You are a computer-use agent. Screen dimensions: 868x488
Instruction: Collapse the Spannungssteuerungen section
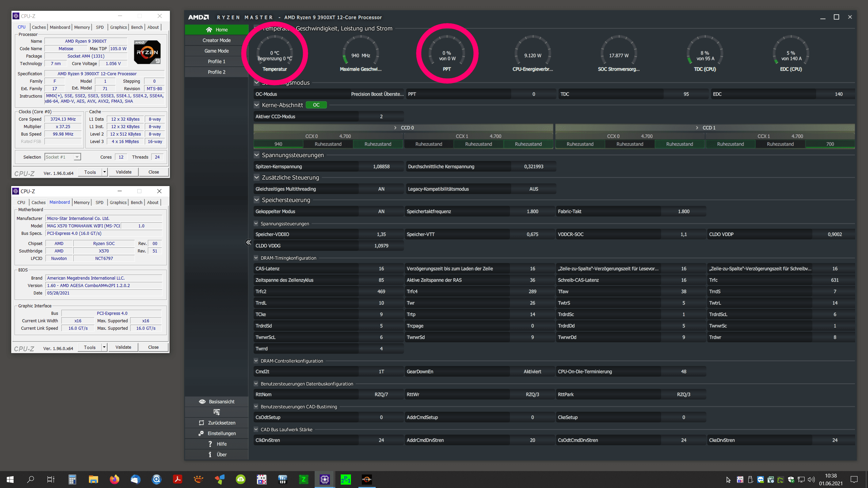(x=257, y=155)
